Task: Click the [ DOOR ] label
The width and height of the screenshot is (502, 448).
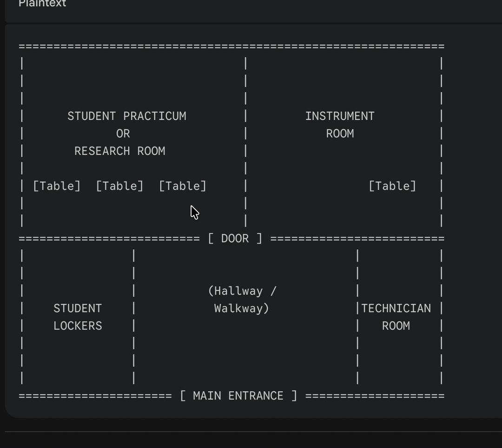Action: click(235, 238)
